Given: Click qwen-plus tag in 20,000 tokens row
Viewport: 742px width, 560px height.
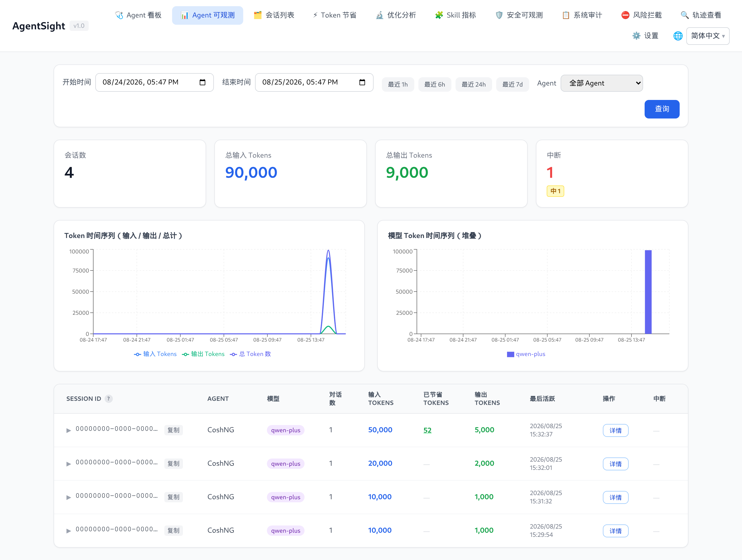Looking at the screenshot, I should coord(285,464).
